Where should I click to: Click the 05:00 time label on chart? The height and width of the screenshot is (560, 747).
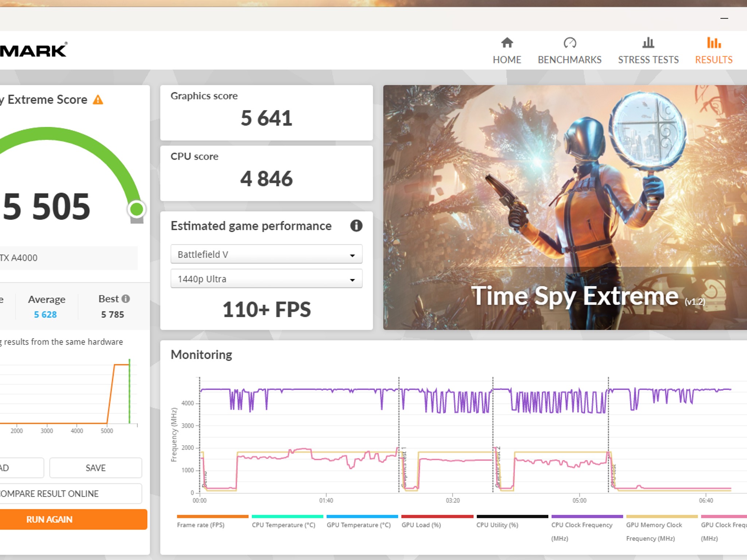tap(579, 501)
